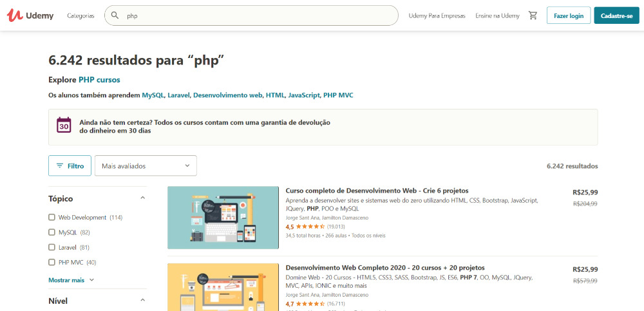Click 34,5 total horas course details
Screen dimensions: 644x311
click(335, 236)
